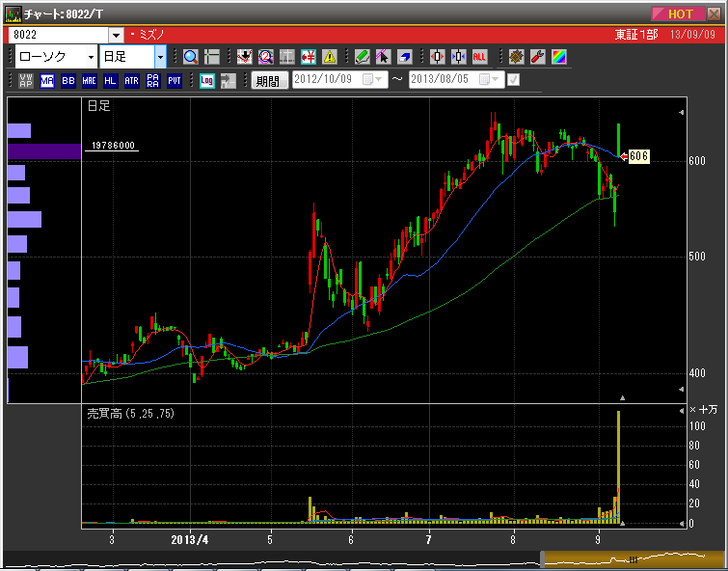Select the eraser tool icon

405,57
